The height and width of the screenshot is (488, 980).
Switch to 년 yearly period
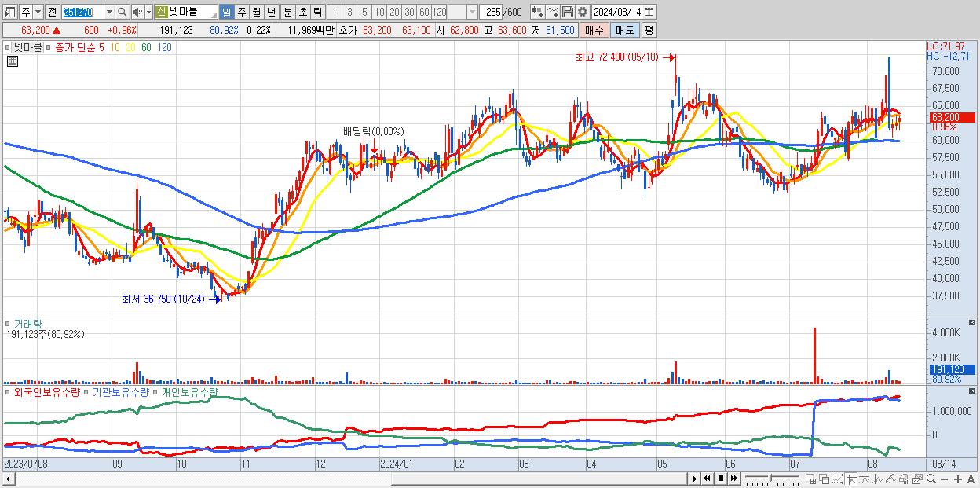(x=271, y=12)
